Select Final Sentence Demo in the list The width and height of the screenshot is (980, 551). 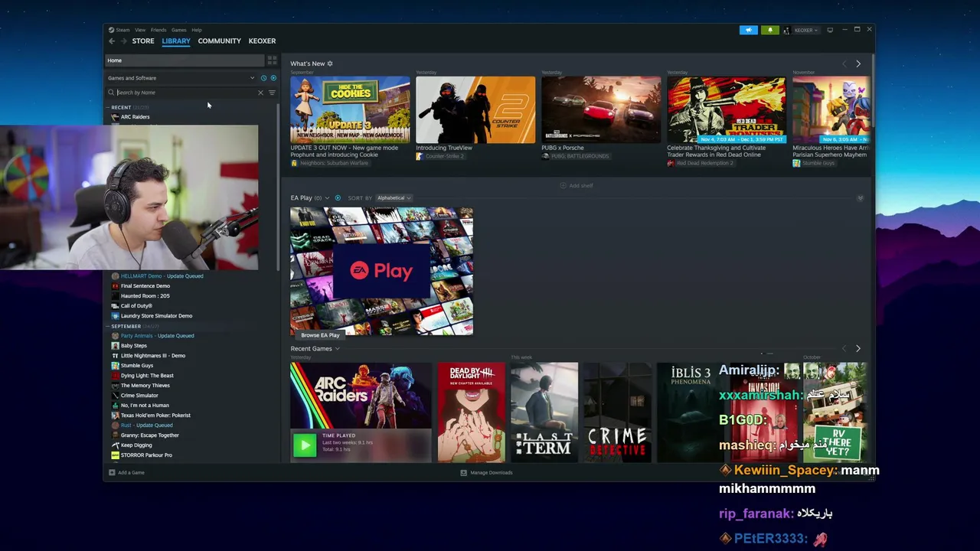click(141, 286)
